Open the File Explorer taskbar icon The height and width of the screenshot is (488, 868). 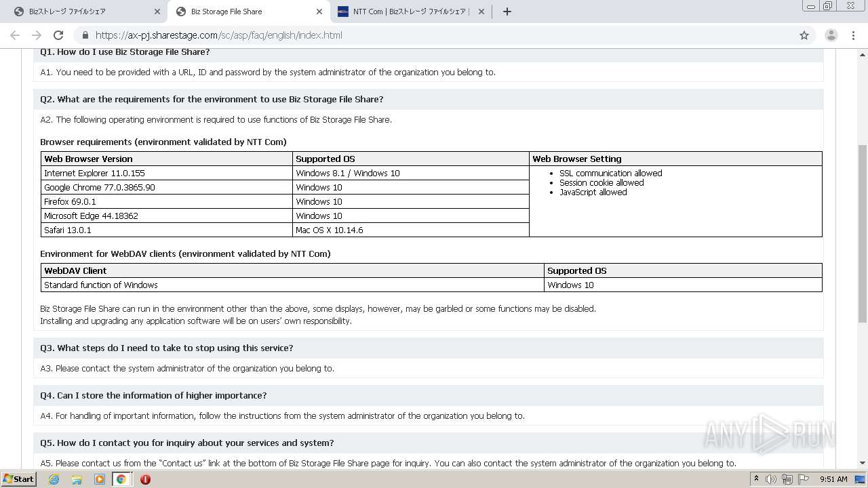(x=77, y=479)
